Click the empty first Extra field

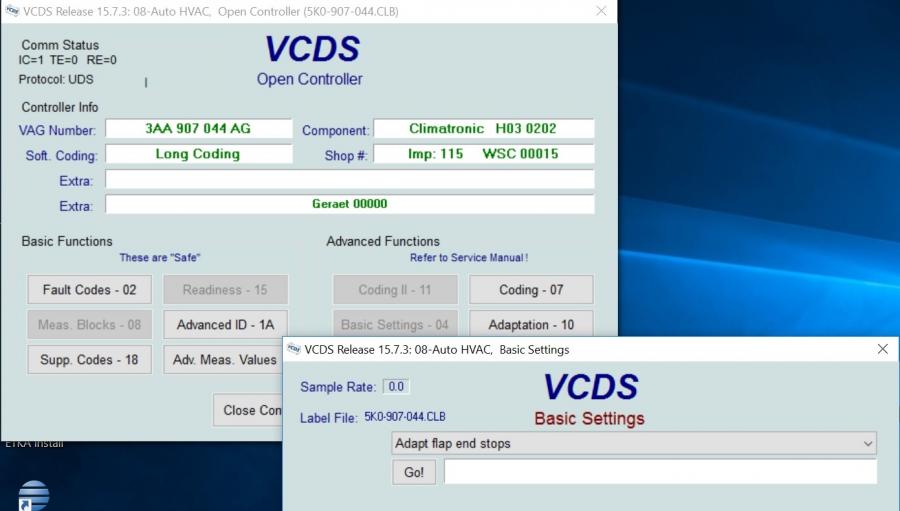tap(350, 179)
